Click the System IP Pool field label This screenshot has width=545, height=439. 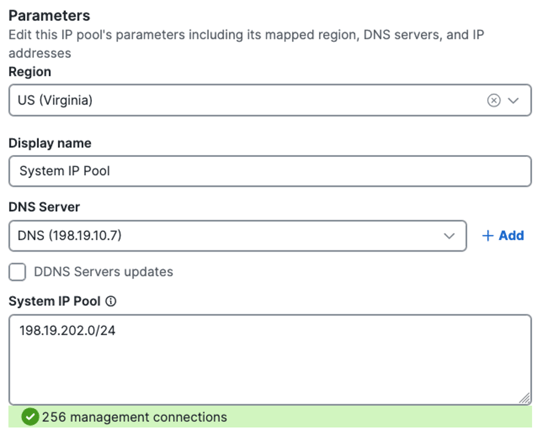click(x=55, y=301)
